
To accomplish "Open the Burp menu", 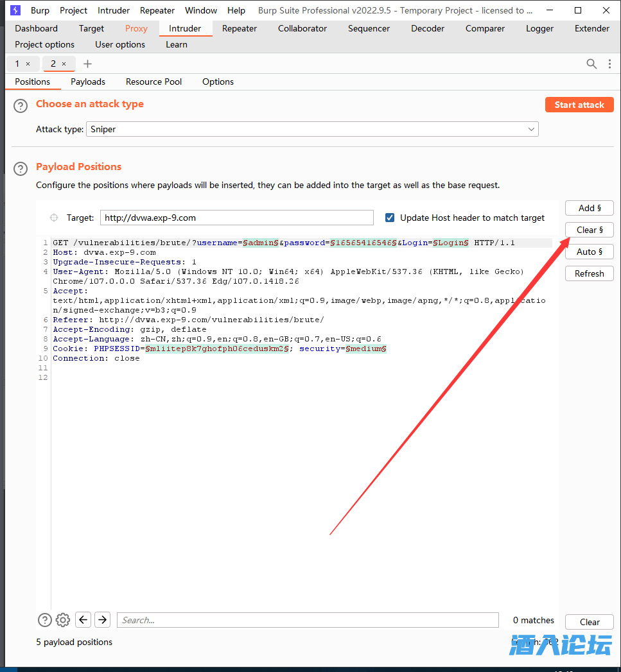I will [x=40, y=10].
